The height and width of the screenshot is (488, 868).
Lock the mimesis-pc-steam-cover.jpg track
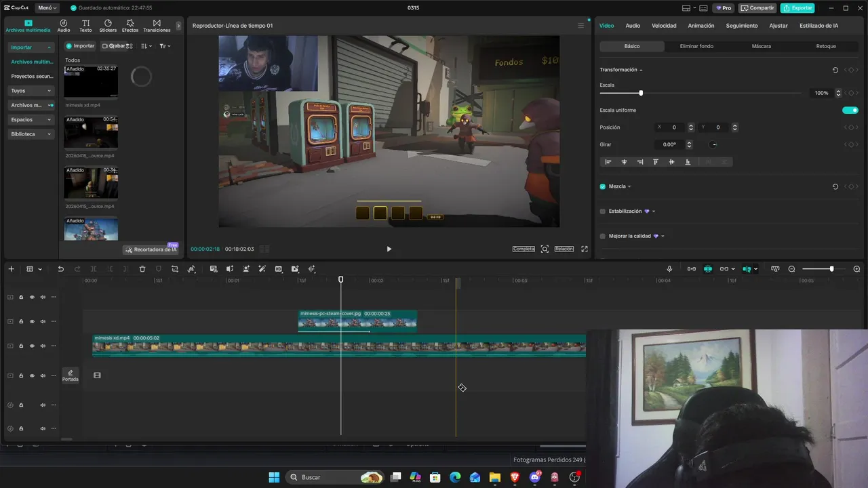pos(21,321)
